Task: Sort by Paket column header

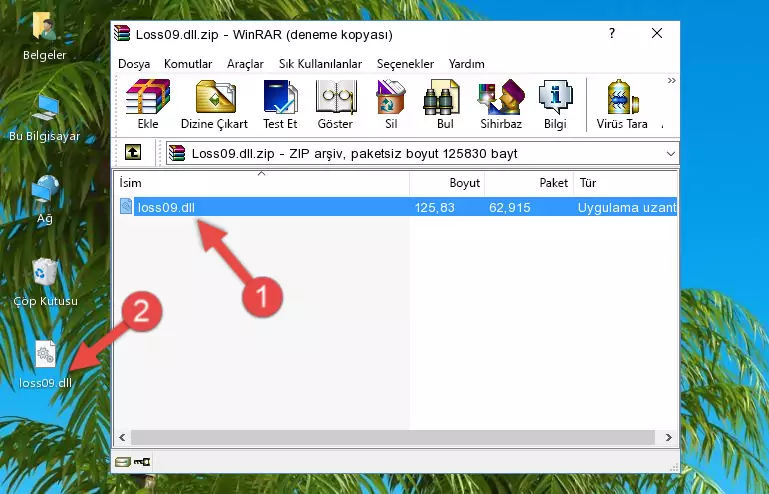Action: (x=529, y=183)
